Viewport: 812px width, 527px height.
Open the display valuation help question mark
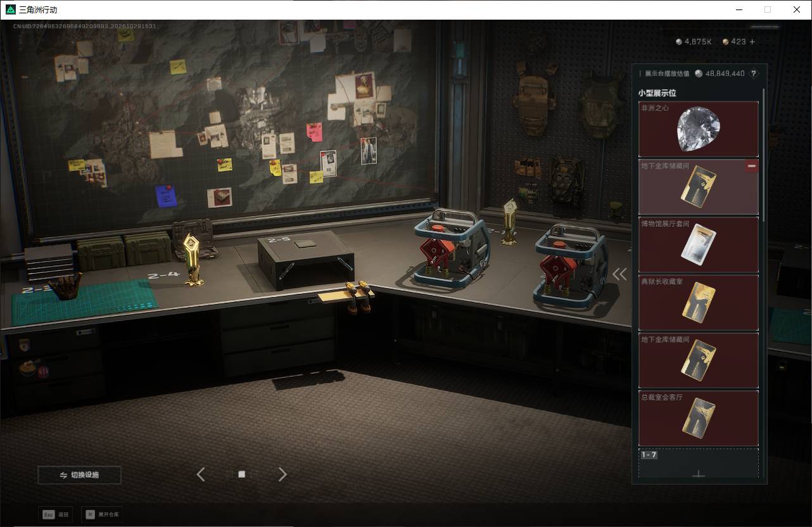point(753,73)
